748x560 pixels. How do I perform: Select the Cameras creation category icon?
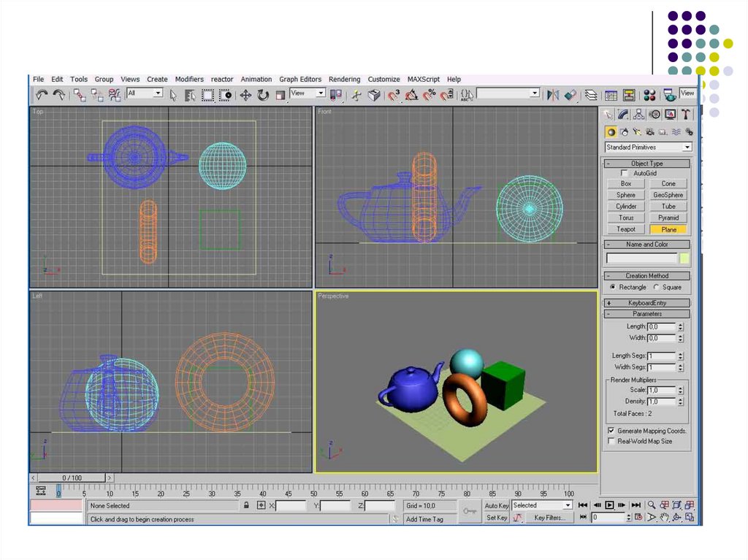pos(649,132)
